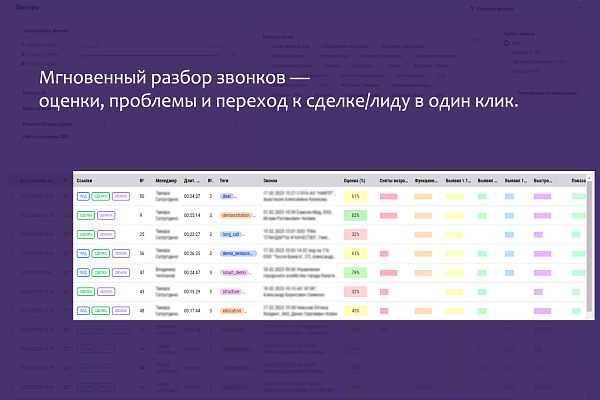The height and width of the screenshot is (400, 600).
Task: Click the 'smart_demo' tag
Action: [x=234, y=273]
